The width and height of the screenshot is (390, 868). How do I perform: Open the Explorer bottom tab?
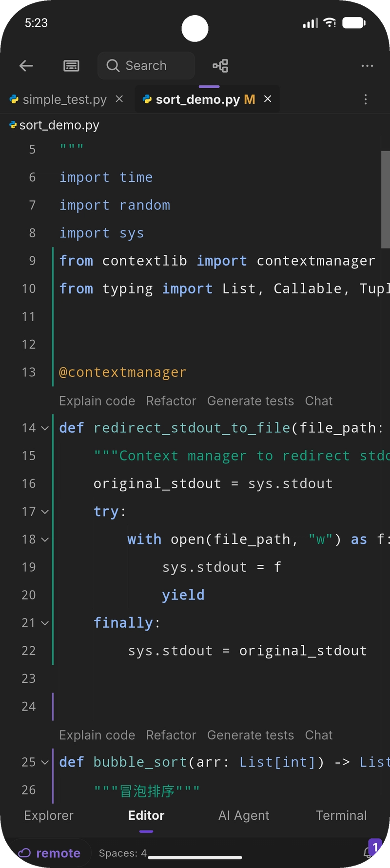click(49, 815)
